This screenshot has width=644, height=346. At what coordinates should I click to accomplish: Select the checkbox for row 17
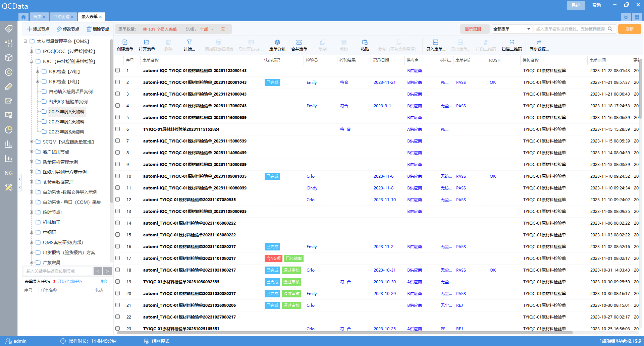(x=118, y=258)
